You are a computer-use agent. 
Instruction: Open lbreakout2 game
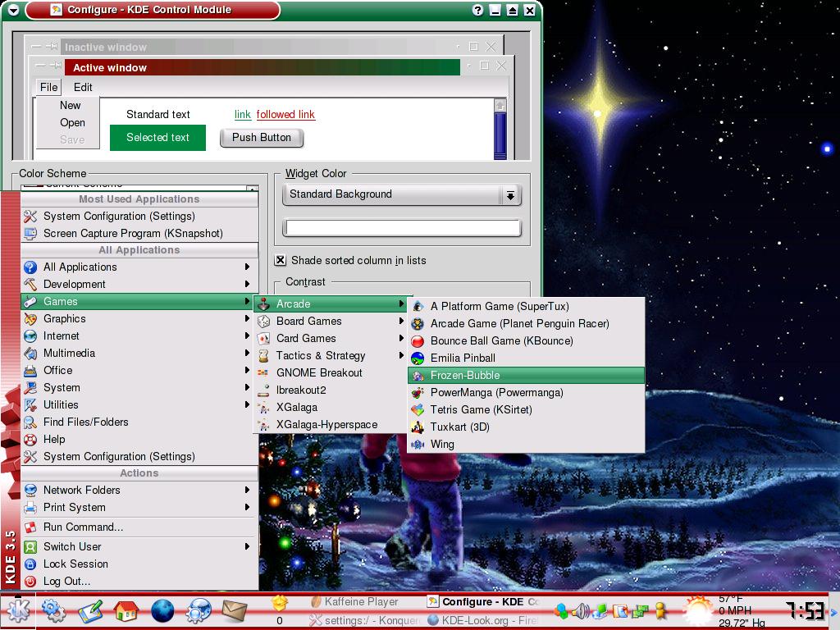coord(330,390)
